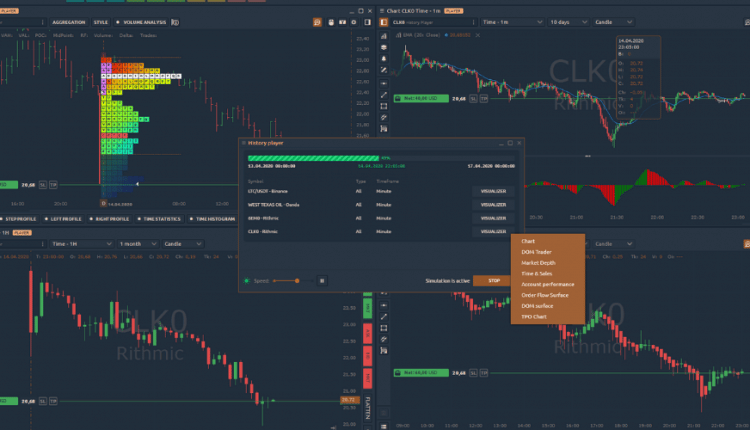Choose Account performance from the visualizer menu

pyautogui.click(x=548, y=285)
